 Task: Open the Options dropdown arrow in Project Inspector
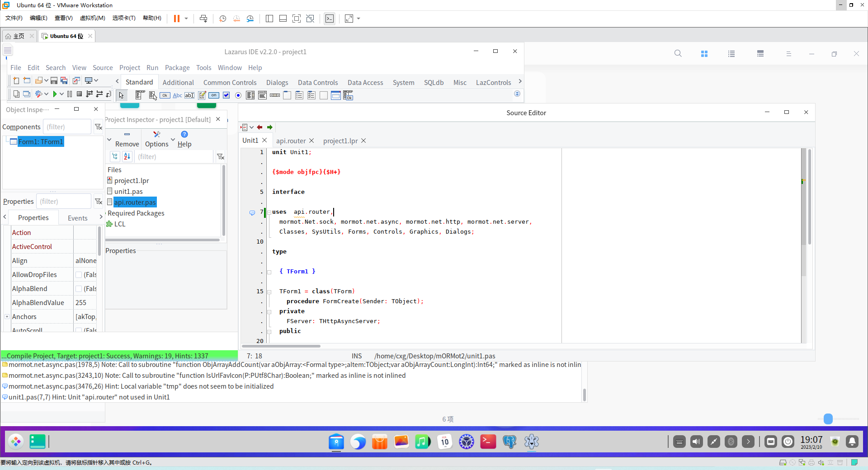(173, 139)
